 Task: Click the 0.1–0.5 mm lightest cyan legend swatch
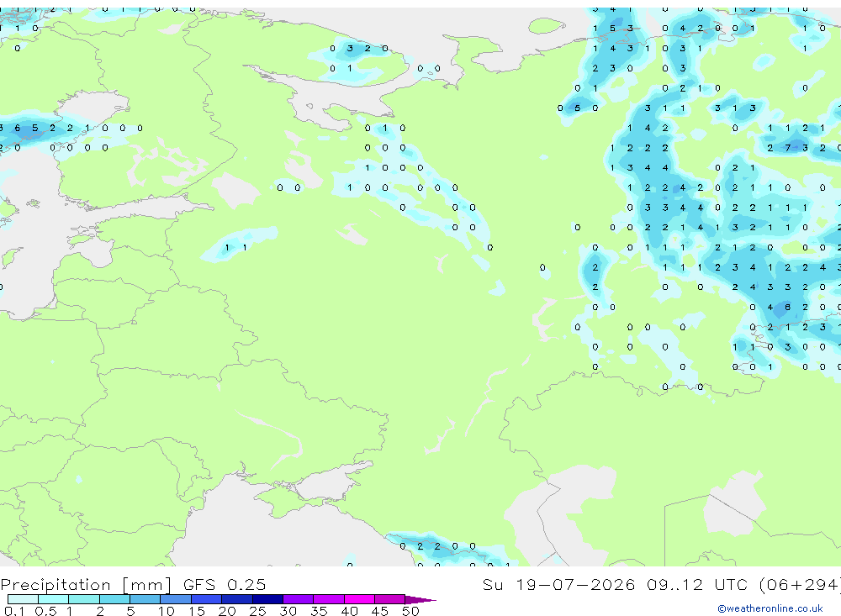[23, 599]
